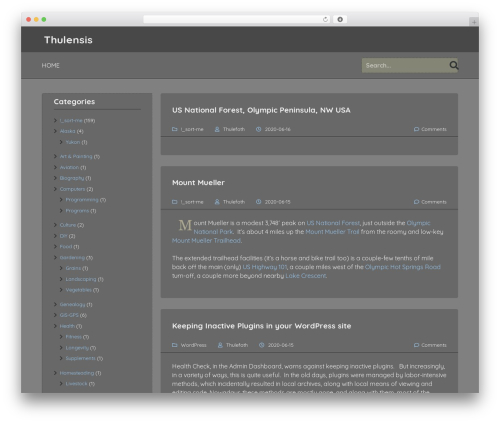500x423 pixels.
Task: Click date 2020-06-16 in US National Forest post
Action: coord(277,129)
